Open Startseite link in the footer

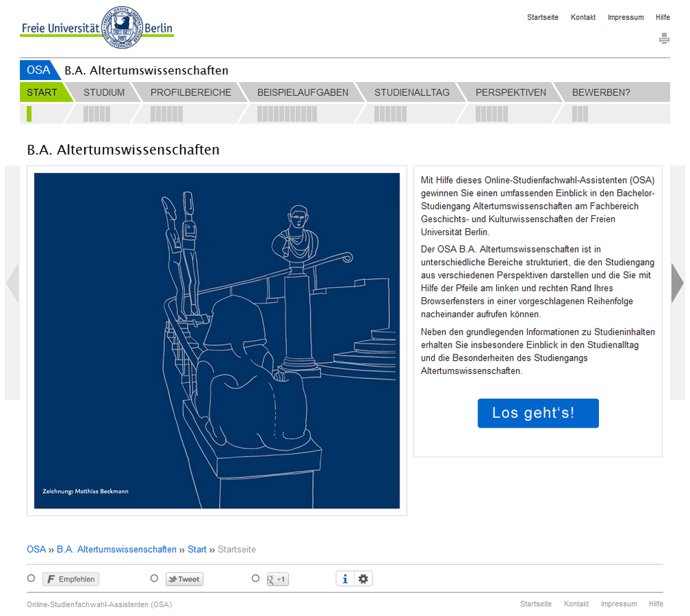click(535, 604)
